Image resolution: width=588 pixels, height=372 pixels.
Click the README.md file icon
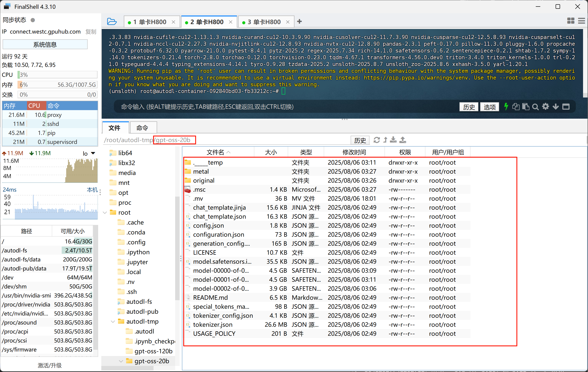click(x=188, y=297)
